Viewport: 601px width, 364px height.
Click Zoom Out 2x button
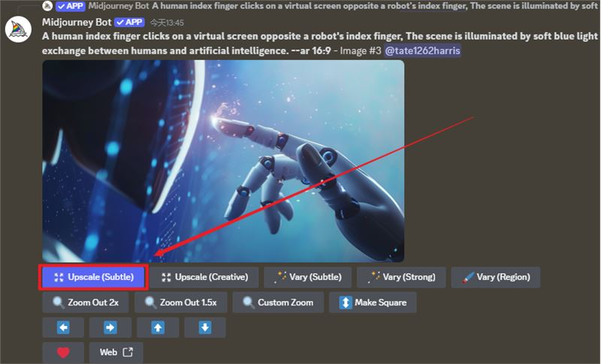pos(86,302)
